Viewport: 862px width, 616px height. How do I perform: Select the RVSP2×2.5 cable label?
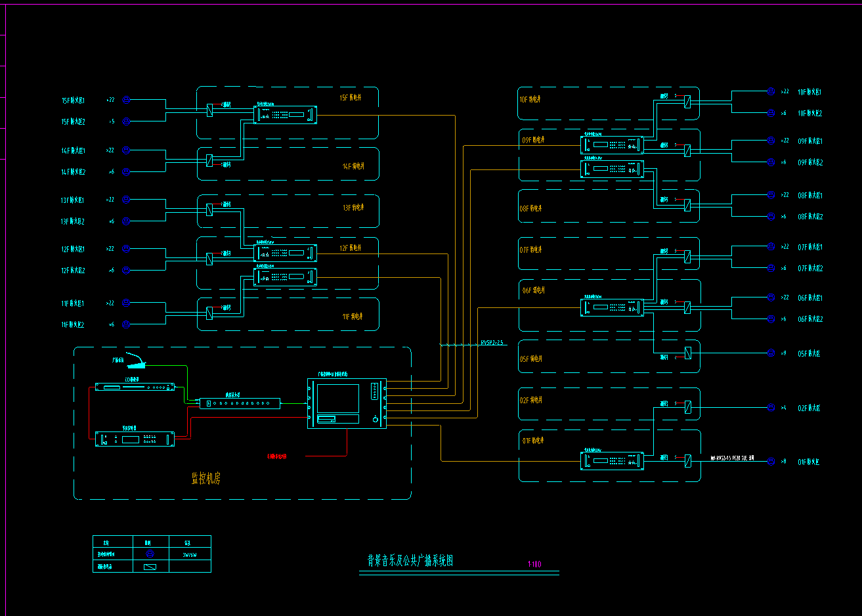(492, 343)
